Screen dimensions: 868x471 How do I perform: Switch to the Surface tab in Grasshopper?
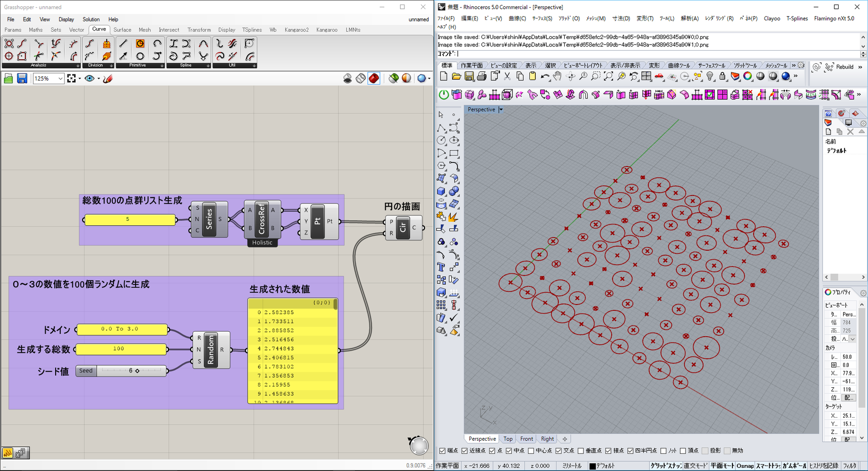[x=122, y=30]
